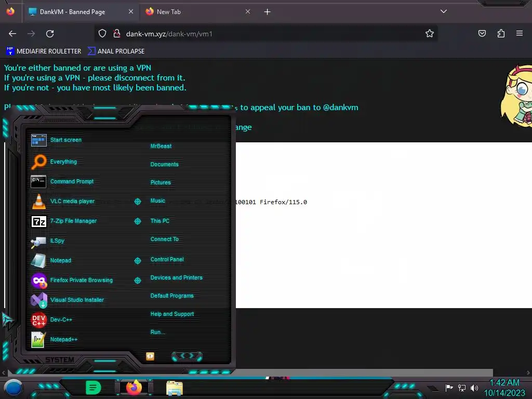Open Default Programs from start menu
This screenshot has width=532, height=399.
pos(171,296)
